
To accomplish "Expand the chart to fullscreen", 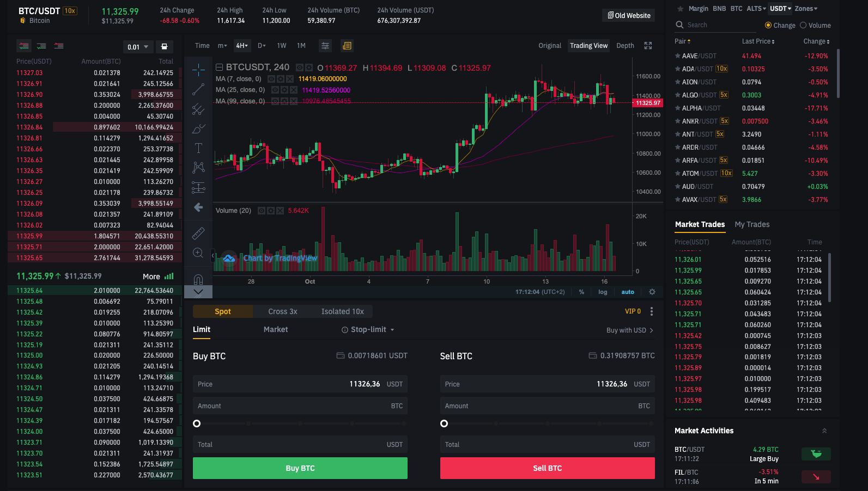I will pos(648,46).
